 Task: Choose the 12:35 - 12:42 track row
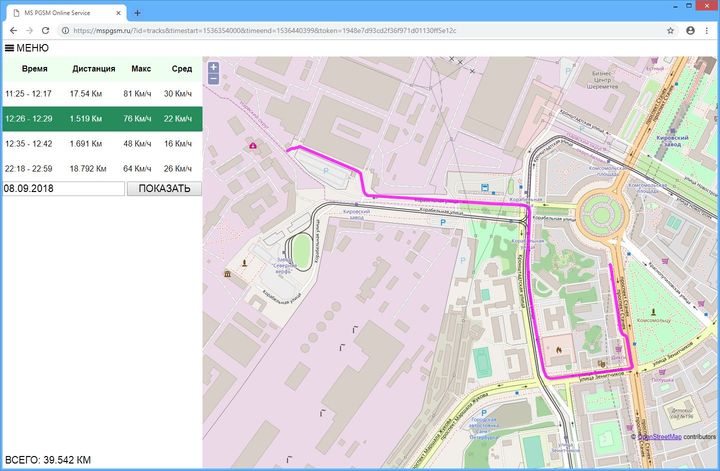tap(100, 143)
